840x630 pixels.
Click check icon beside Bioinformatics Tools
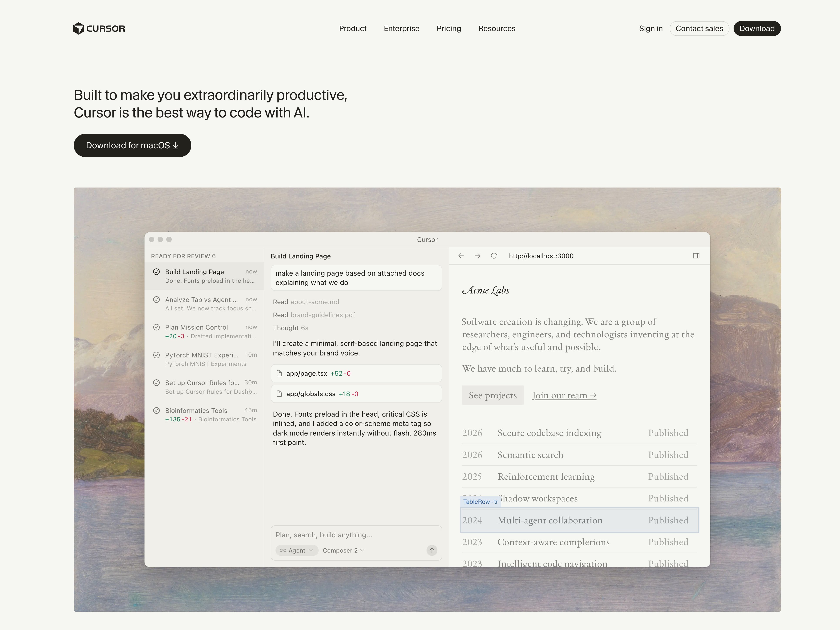point(156,410)
